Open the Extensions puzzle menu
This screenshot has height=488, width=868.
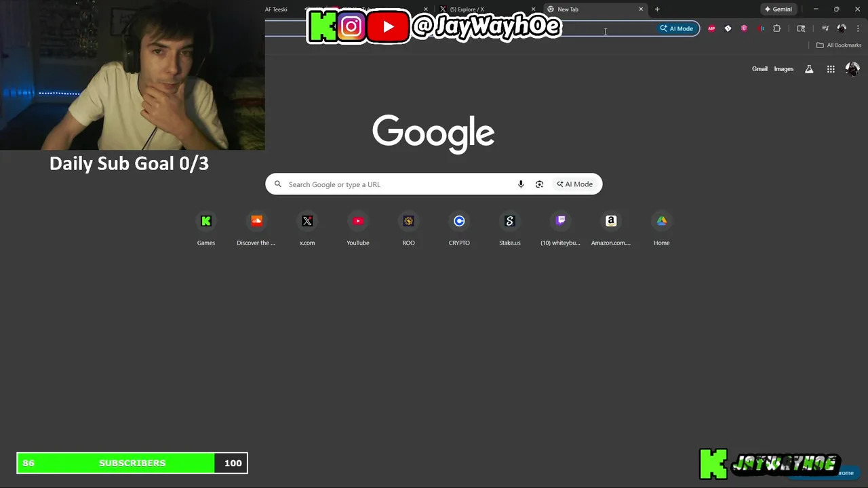coord(777,28)
